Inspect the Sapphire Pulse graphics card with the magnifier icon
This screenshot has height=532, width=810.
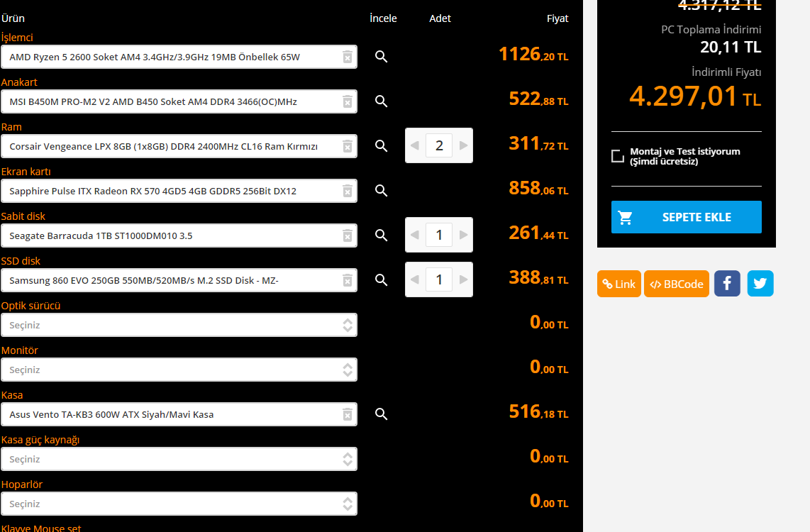(381, 191)
